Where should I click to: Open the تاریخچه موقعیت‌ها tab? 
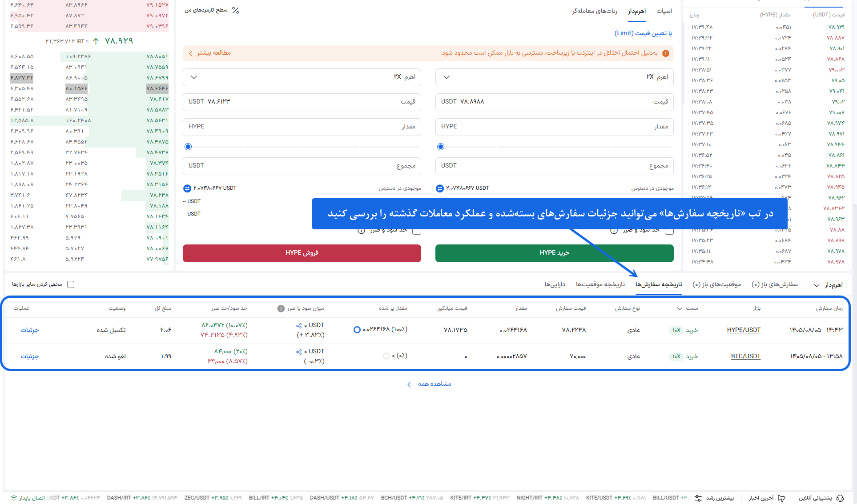[600, 284]
